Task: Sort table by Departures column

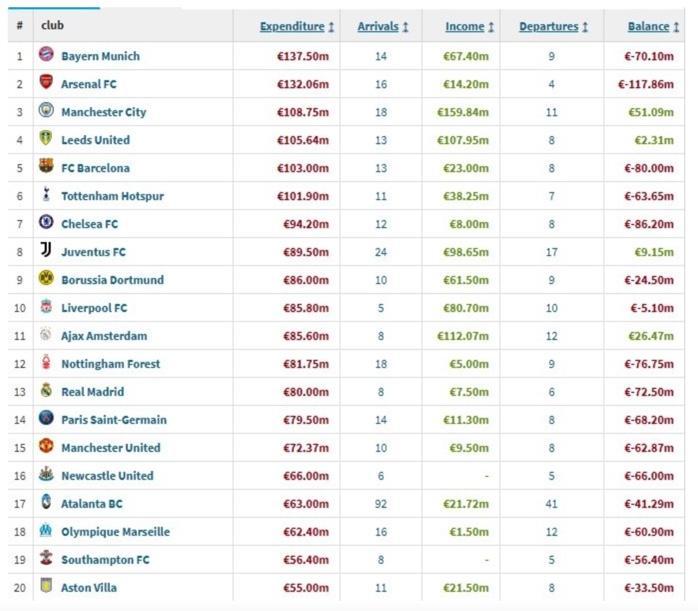Action: (553, 27)
